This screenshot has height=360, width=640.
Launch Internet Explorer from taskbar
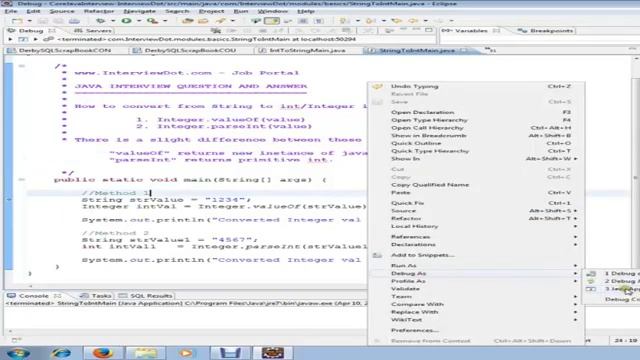click(61, 353)
